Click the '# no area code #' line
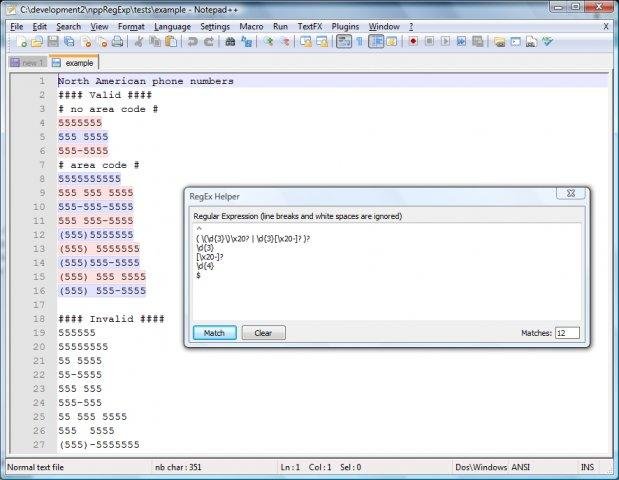619x480 pixels. click(x=108, y=109)
